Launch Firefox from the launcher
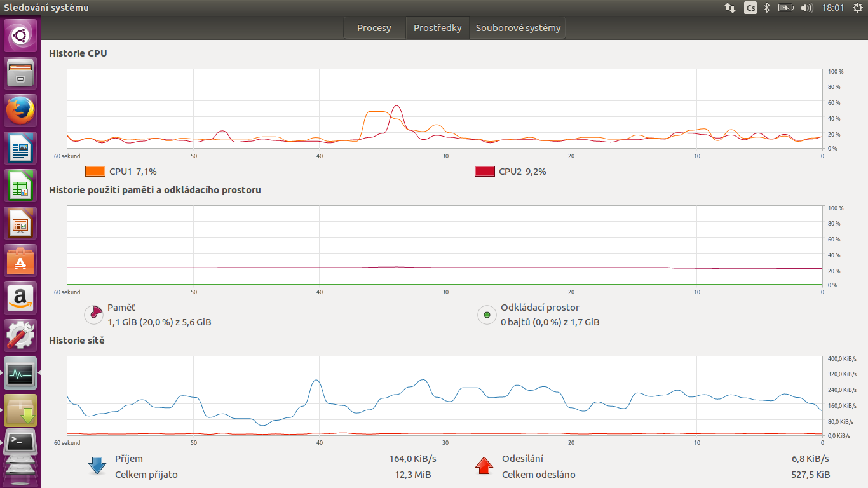The image size is (868, 488). click(x=20, y=111)
